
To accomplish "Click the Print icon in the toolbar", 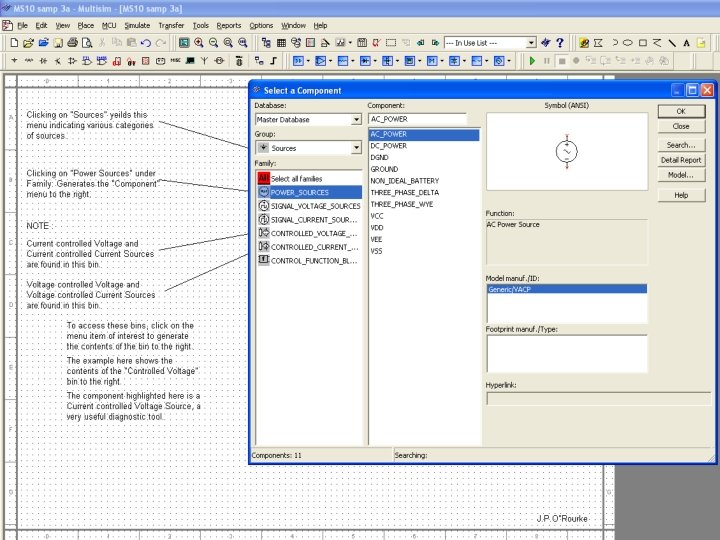I will (72, 43).
